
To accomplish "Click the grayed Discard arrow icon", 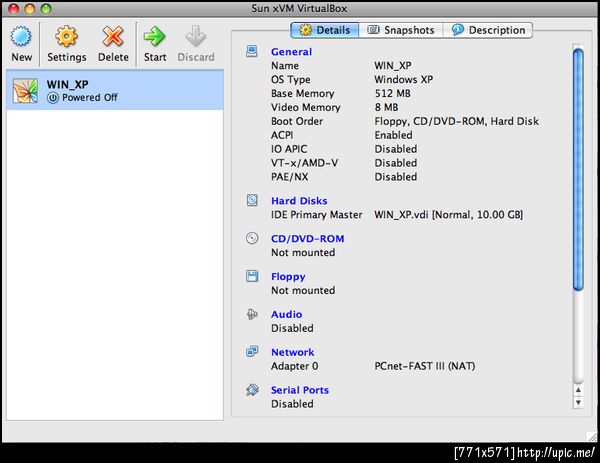I will point(196,37).
